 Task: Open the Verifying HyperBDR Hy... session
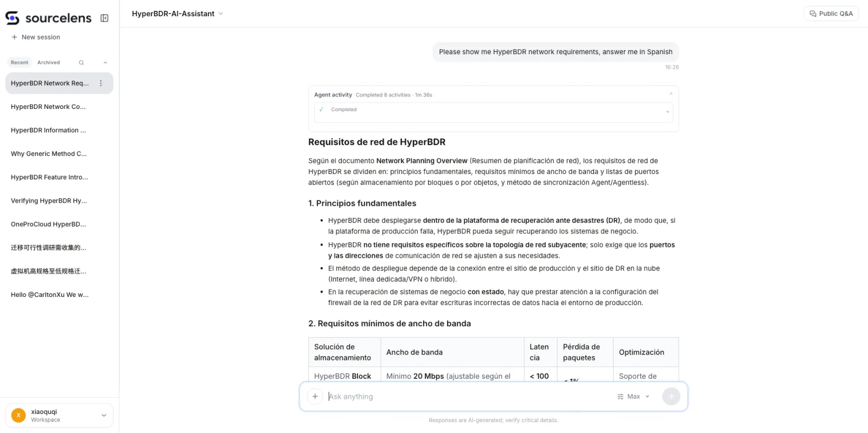tap(59, 201)
